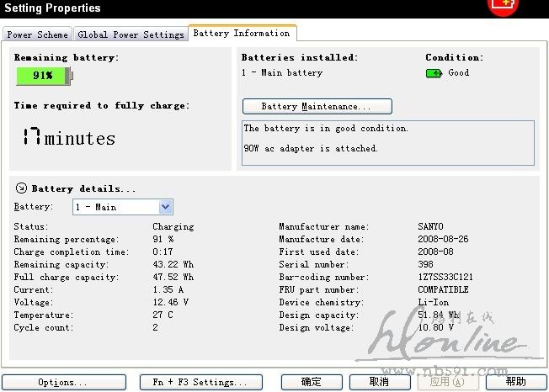Open the Battery selection dropdown arrow
Viewport: 549px width, 392px height.
(165, 207)
